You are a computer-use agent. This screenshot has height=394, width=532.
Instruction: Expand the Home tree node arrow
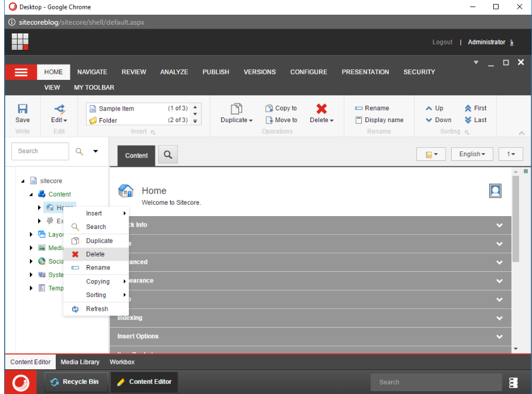(x=39, y=207)
